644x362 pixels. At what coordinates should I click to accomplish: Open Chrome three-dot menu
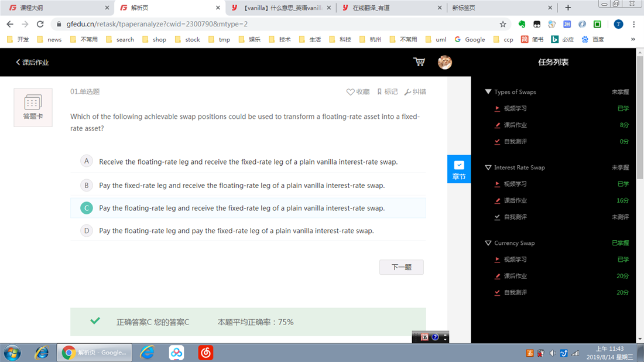pyautogui.click(x=633, y=24)
